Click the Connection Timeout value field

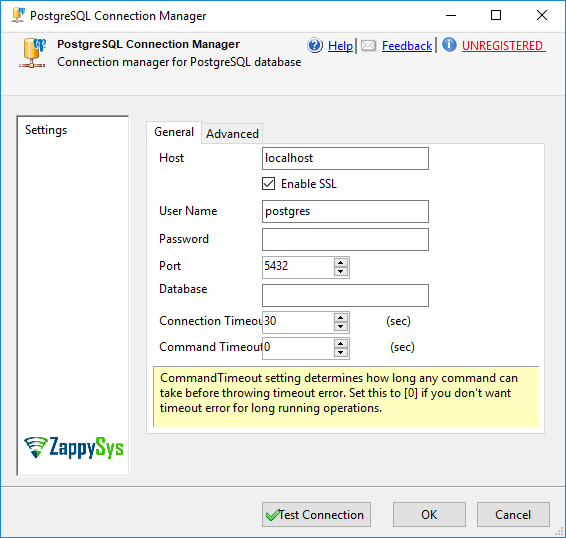click(x=298, y=322)
